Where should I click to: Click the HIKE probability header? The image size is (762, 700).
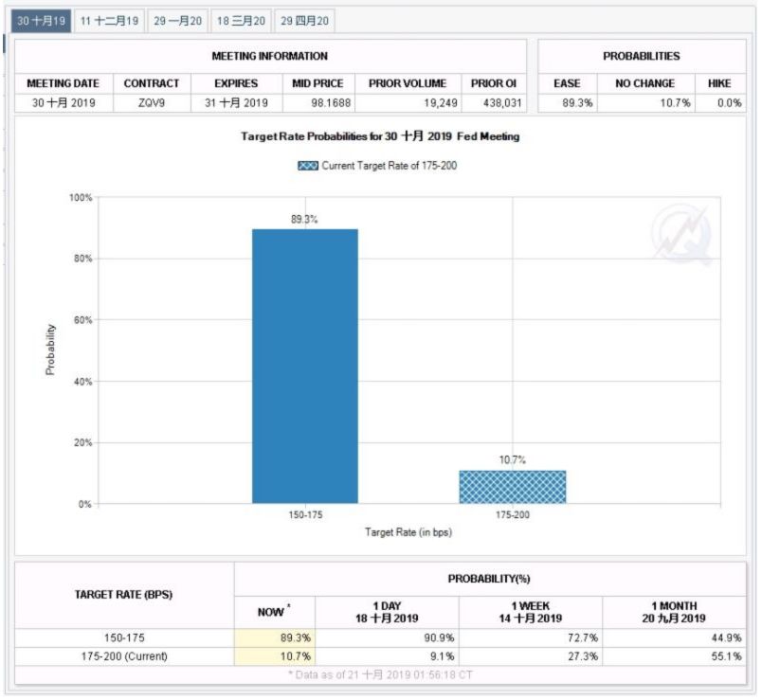(719, 83)
